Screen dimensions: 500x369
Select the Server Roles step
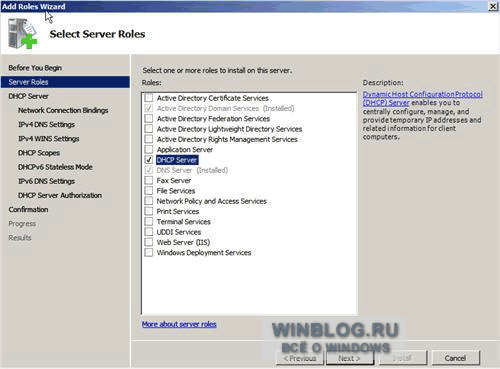pyautogui.click(x=65, y=82)
